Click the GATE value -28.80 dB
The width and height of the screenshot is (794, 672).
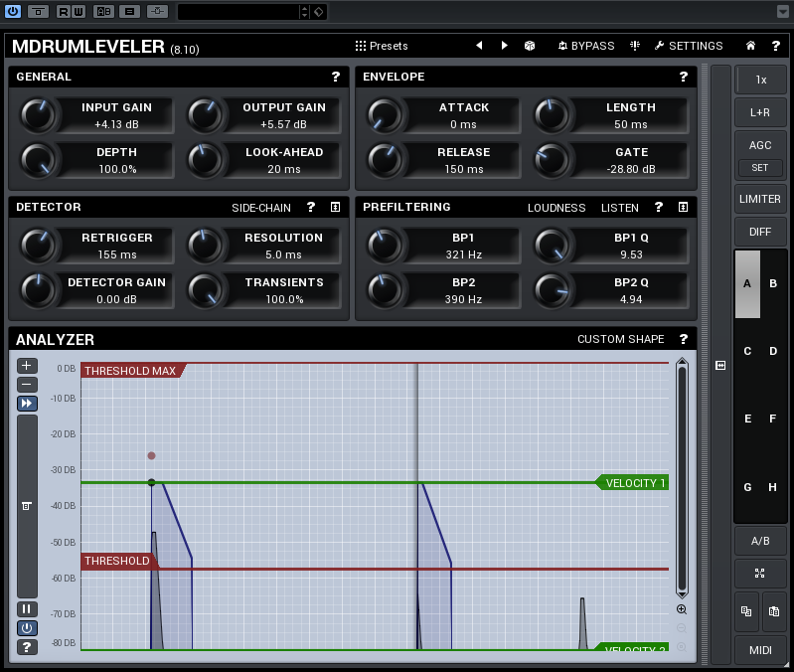tap(631, 169)
